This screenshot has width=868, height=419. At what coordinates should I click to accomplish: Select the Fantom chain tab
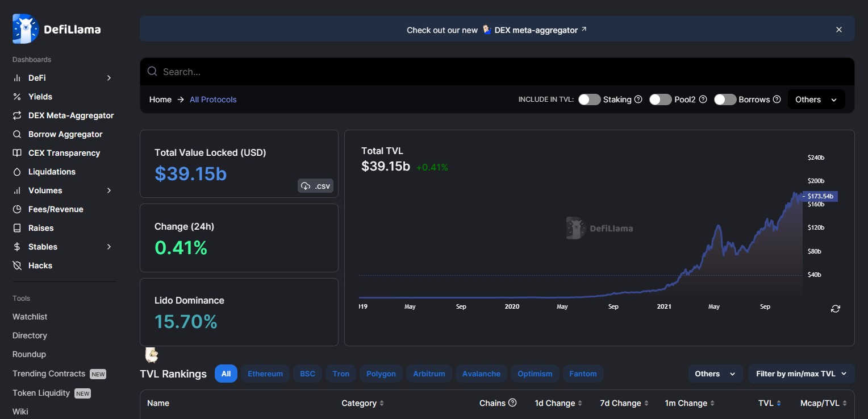point(583,374)
